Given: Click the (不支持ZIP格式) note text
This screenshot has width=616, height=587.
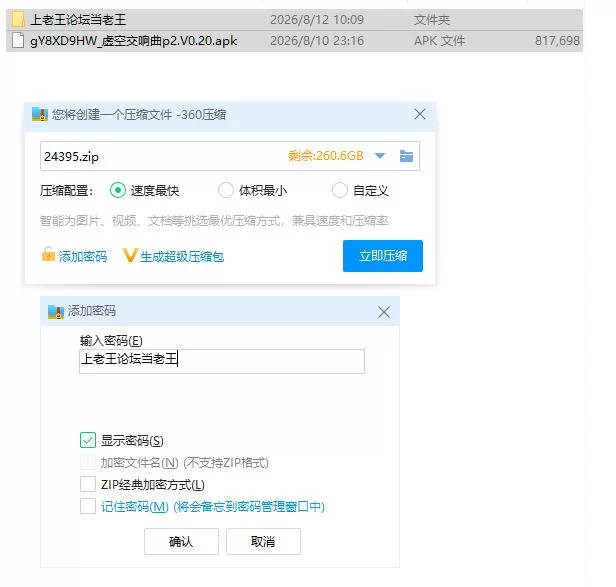Looking at the screenshot, I should click(x=226, y=462).
